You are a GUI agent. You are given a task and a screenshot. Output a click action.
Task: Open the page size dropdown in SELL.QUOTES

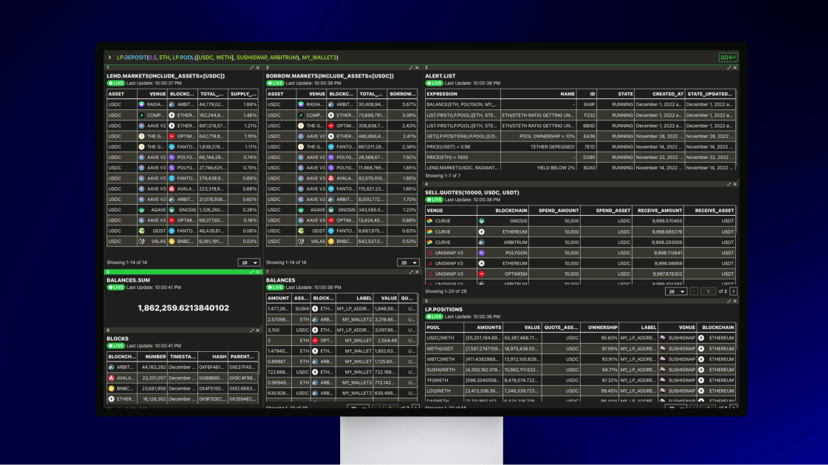pos(676,291)
